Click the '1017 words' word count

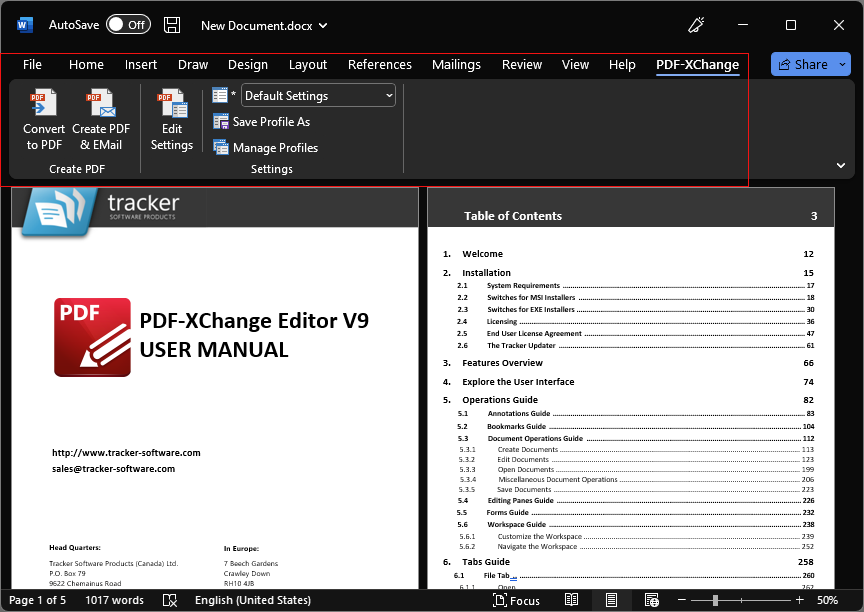click(114, 600)
